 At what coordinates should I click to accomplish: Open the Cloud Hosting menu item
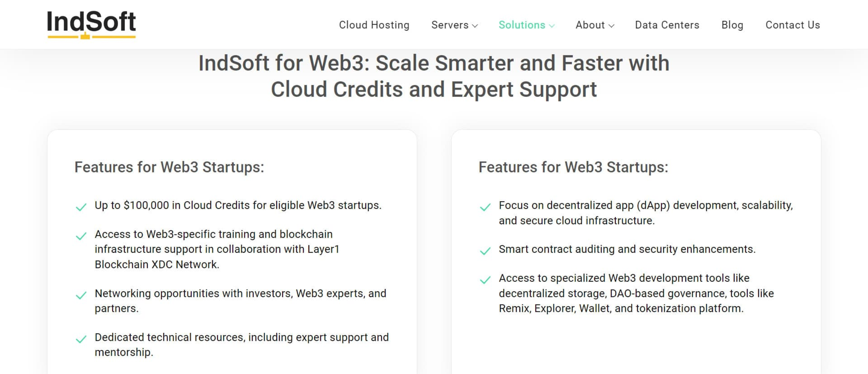coord(374,25)
